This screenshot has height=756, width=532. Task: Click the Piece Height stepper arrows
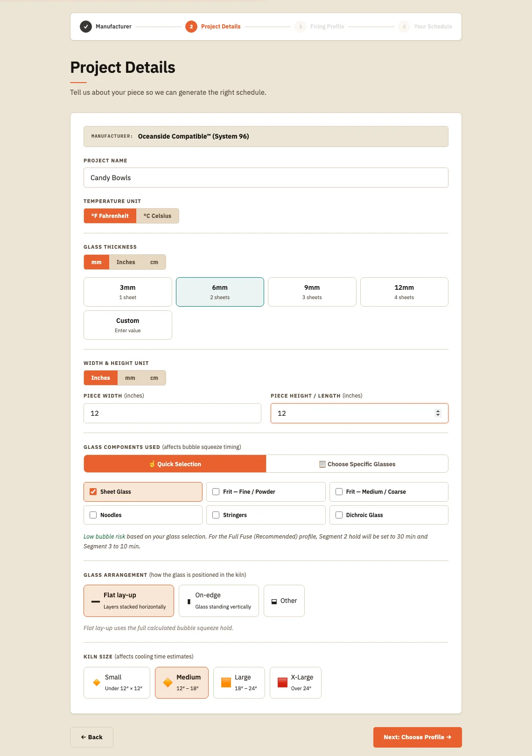(438, 413)
